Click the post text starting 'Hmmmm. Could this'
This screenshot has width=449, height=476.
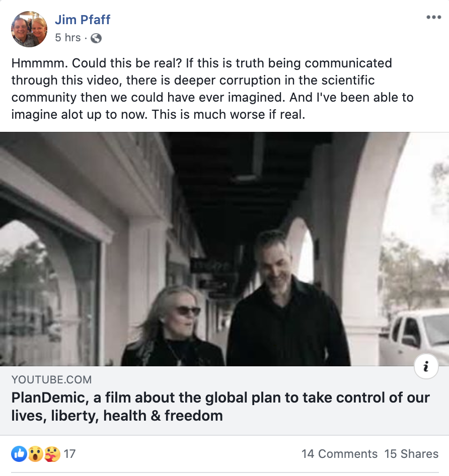pyautogui.click(x=212, y=89)
